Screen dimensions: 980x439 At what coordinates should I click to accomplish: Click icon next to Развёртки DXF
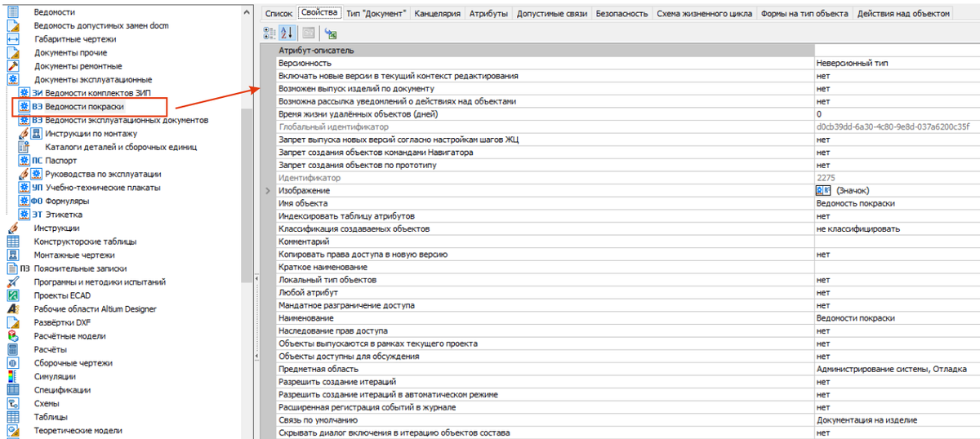[x=13, y=322]
